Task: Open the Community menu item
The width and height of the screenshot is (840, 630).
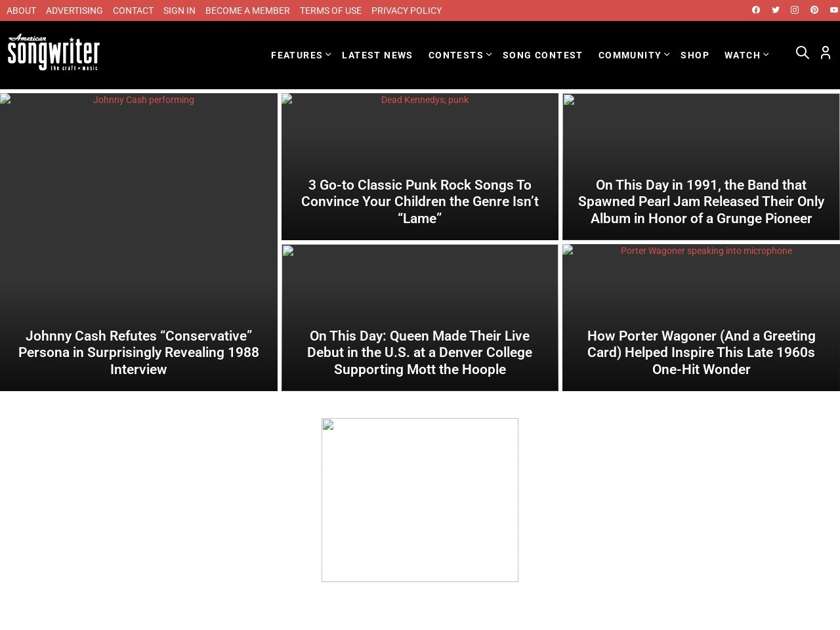Action: tap(630, 55)
